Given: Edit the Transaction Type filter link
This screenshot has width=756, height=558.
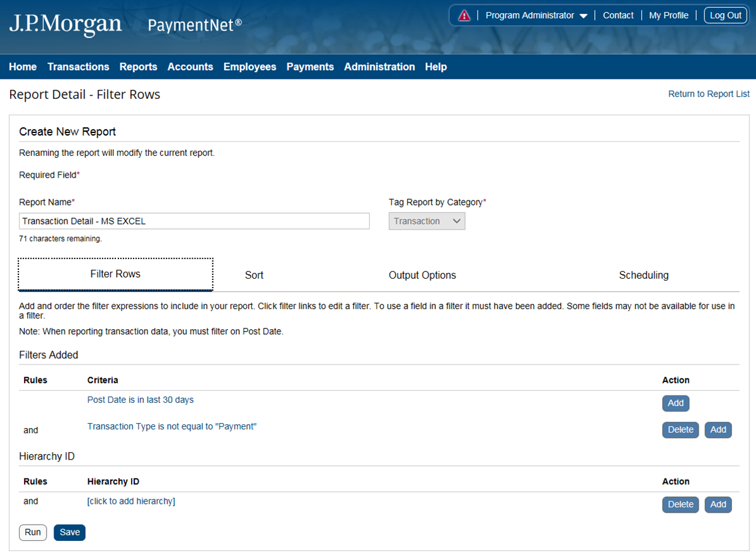Looking at the screenshot, I should 172,426.
